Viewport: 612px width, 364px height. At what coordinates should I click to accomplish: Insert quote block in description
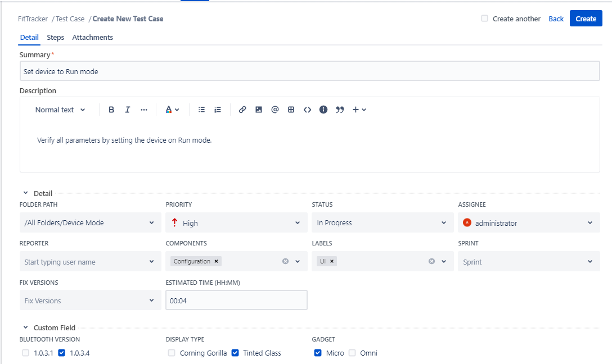(340, 110)
